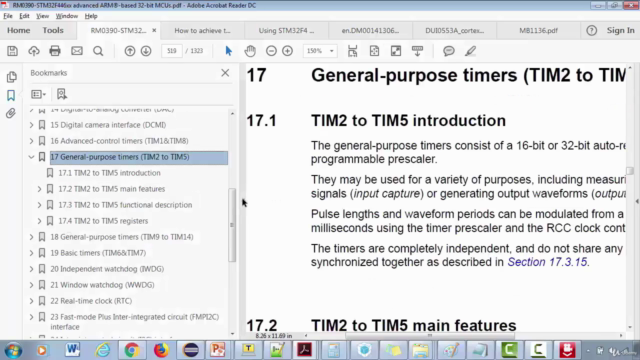Screen dimensions: 640x360
Task: Expand 17.4 TIM2 to TIM5 registers
Action: coord(40,221)
